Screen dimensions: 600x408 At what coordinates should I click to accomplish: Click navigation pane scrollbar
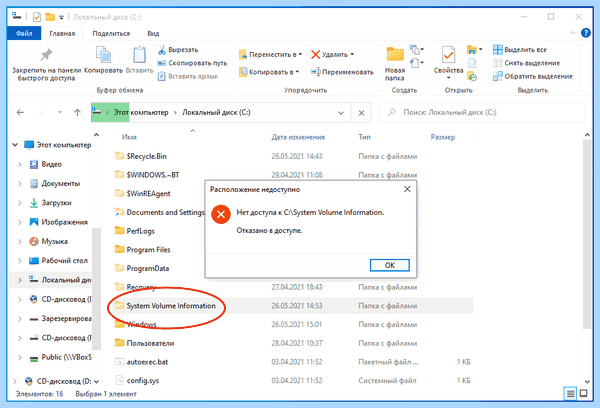[96, 289]
